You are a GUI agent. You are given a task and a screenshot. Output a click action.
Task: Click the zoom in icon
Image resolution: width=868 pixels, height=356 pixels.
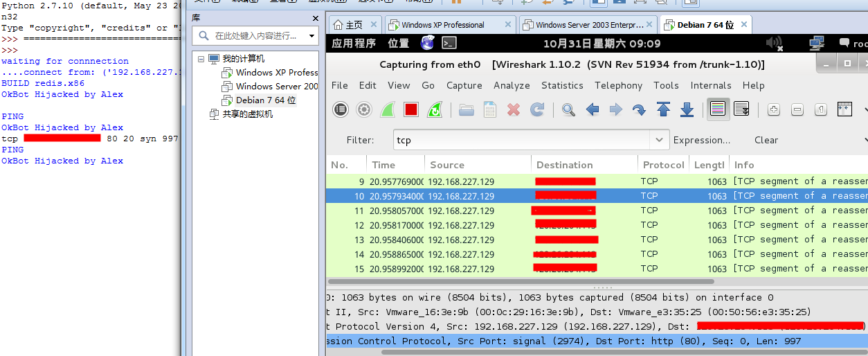click(x=774, y=109)
